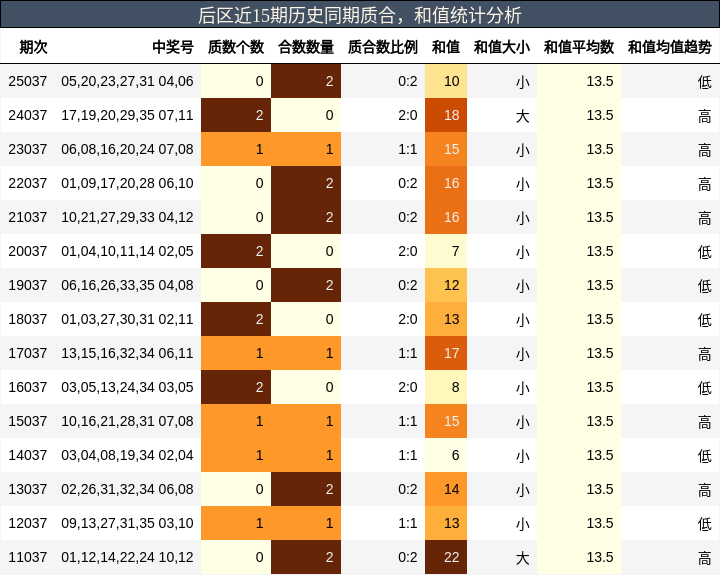
Task: Click trend 高 in row 24037
Action: click(704, 116)
